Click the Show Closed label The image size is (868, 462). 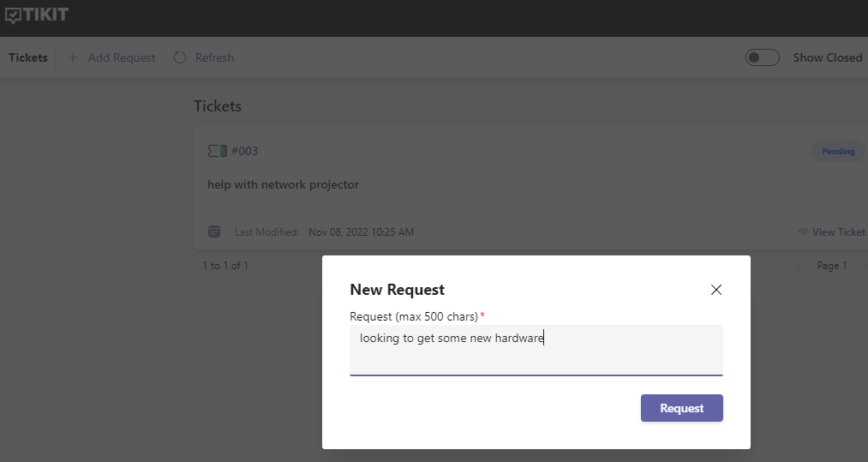coord(828,57)
